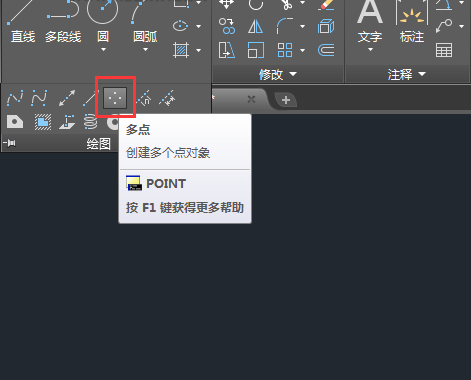Expand the Array dropdown arrow
This screenshot has height=380, width=471.
[x=302, y=50]
